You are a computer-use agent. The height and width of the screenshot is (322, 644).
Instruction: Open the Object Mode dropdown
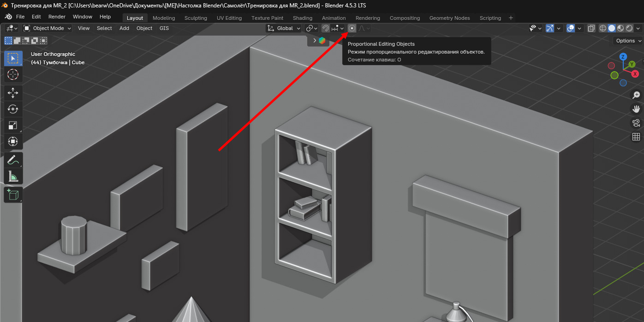(x=48, y=28)
